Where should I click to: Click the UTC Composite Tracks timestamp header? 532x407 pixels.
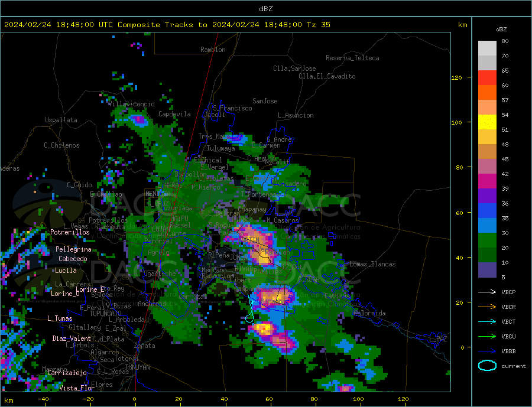click(x=167, y=25)
